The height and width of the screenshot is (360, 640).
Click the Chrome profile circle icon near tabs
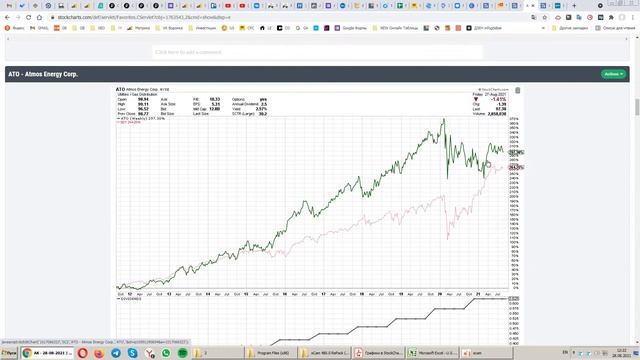pyautogui.click(x=600, y=6)
